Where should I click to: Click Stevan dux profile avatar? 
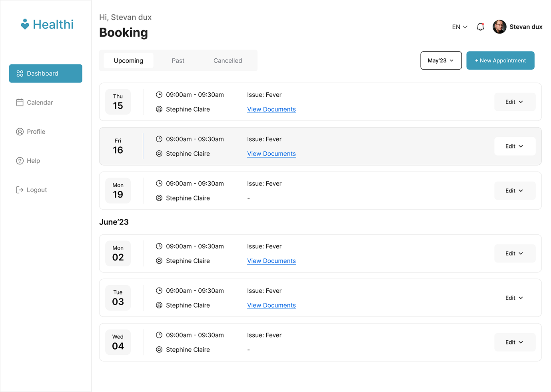(499, 27)
